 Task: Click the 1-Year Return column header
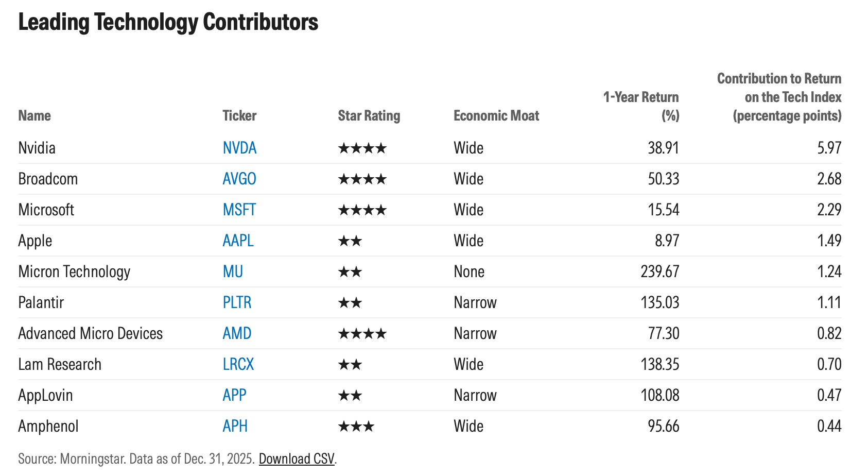[x=641, y=106]
